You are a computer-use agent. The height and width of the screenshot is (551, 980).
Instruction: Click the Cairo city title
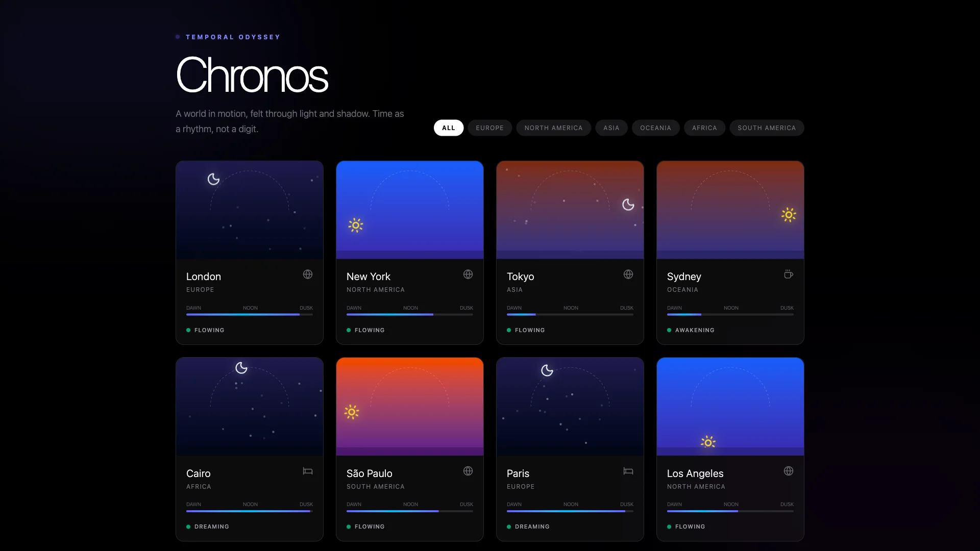coord(199,473)
